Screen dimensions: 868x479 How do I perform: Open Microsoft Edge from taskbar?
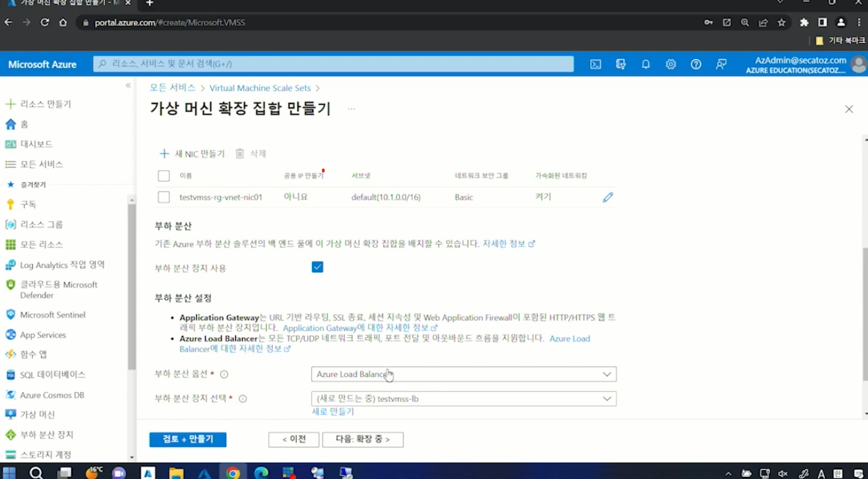pyautogui.click(x=261, y=473)
